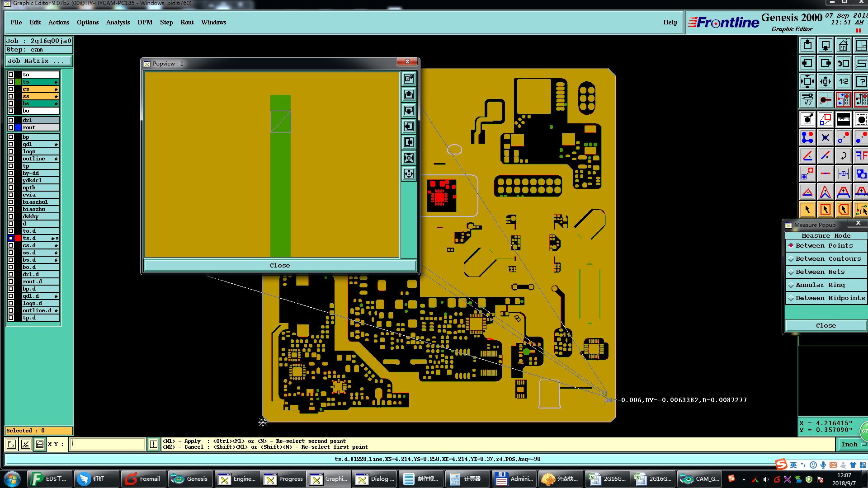This screenshot has width=868, height=488.
Task: Click the red color swatch of ts.d
Action: tap(18, 238)
